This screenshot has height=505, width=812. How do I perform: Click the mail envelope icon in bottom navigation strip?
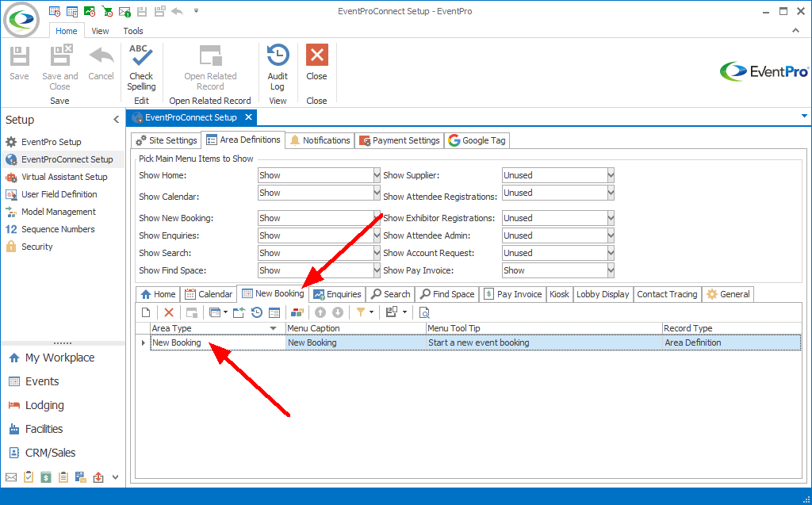pyautogui.click(x=11, y=477)
